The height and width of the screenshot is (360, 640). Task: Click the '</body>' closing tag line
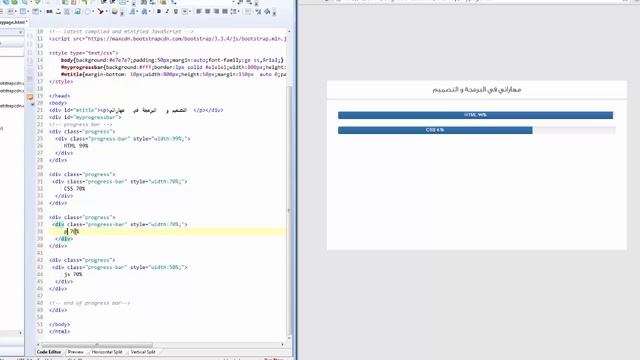point(60,324)
